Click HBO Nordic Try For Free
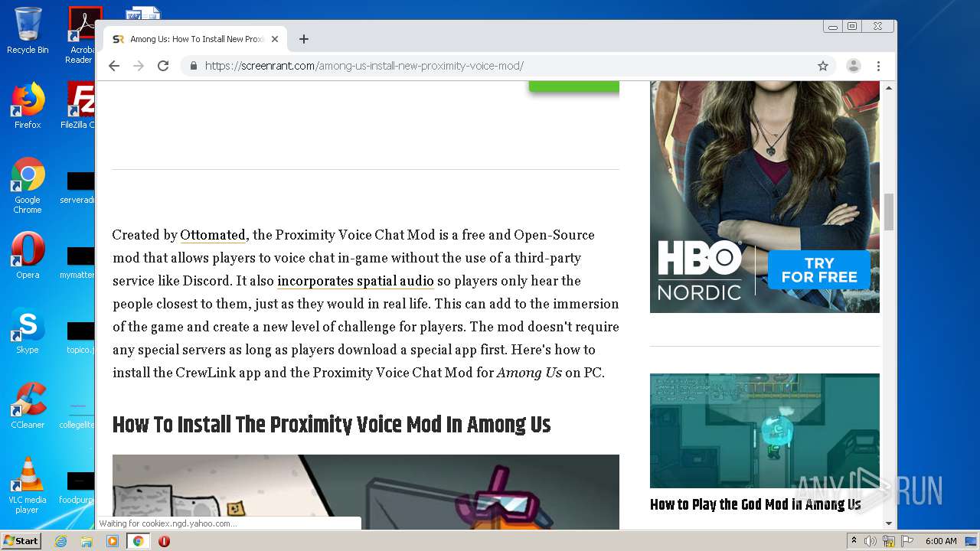The image size is (980, 551). pos(819,270)
